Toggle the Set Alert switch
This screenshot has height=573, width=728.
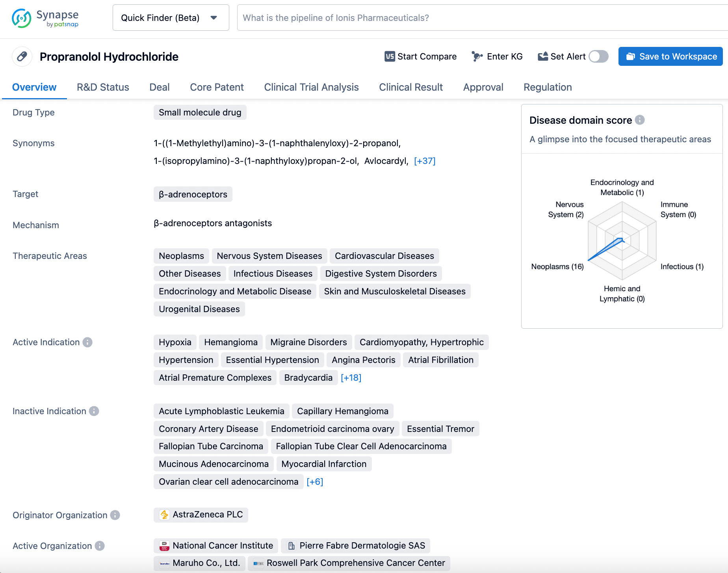[598, 57]
